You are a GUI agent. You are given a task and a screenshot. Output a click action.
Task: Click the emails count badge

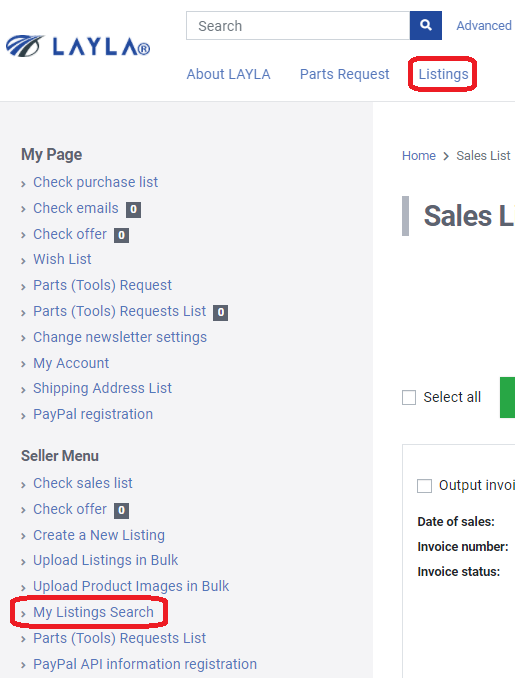[x=133, y=210]
